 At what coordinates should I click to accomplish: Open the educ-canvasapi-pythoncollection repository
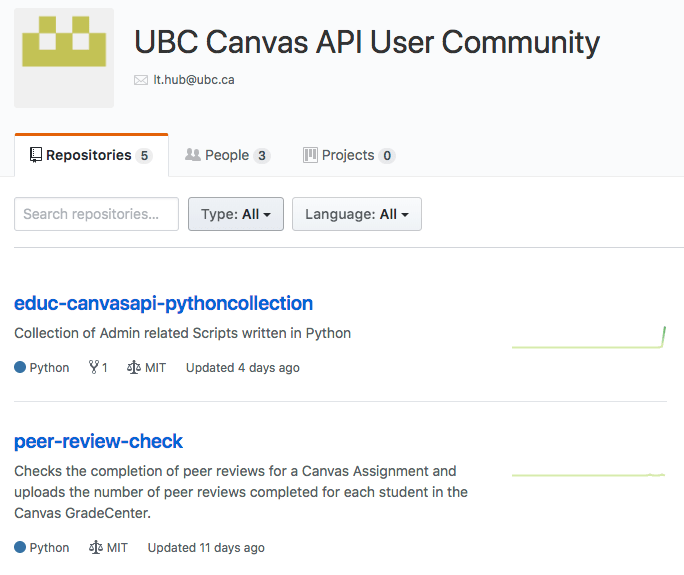[164, 303]
